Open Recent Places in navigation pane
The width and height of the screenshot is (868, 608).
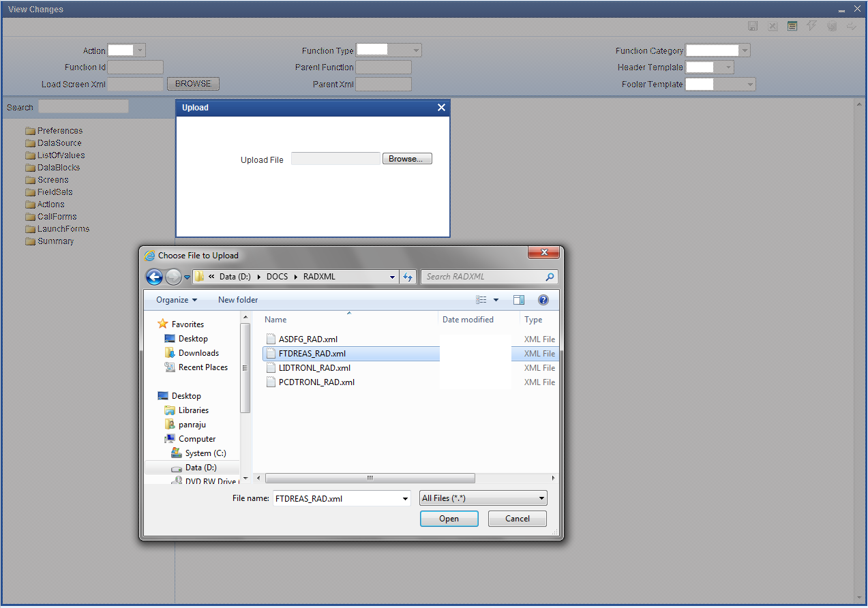point(203,367)
